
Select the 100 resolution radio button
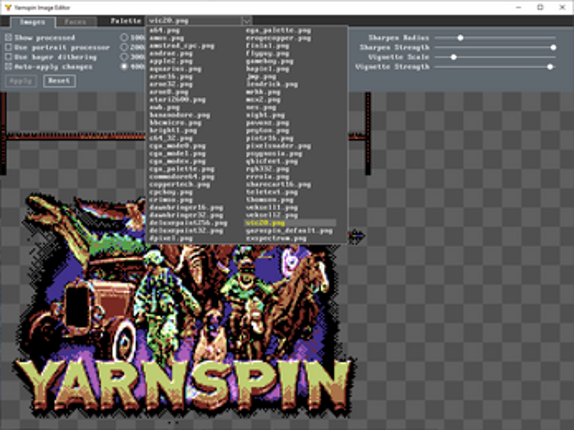124,37
